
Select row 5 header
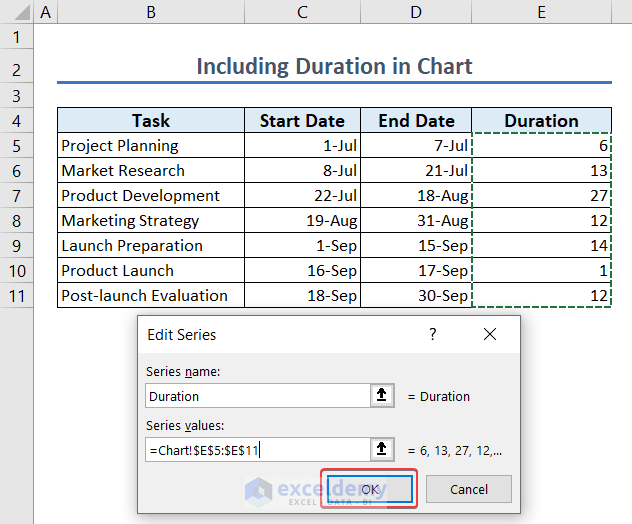click(x=16, y=145)
